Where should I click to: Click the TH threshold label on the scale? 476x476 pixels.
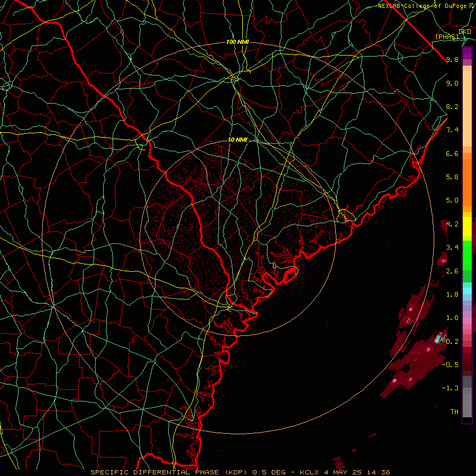(x=454, y=411)
